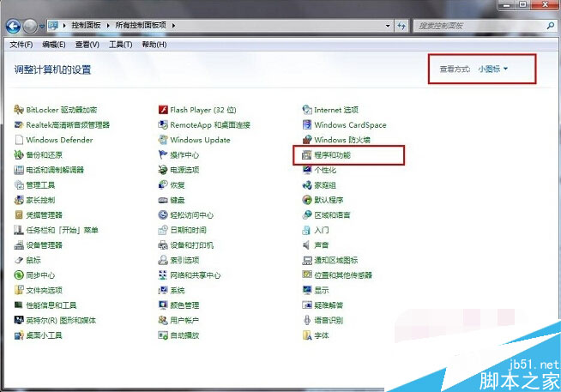Click the 声音 speaker icon
The height and width of the screenshot is (392, 561).
coord(306,245)
